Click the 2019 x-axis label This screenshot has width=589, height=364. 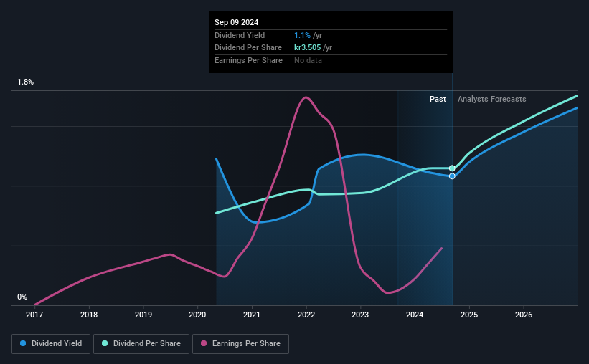coord(143,315)
